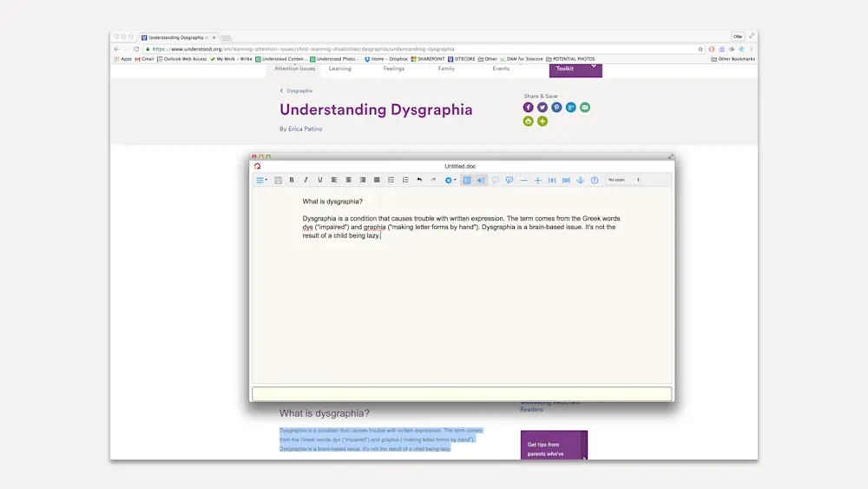
Task: Toggle the document view icon
Action: [x=467, y=180]
